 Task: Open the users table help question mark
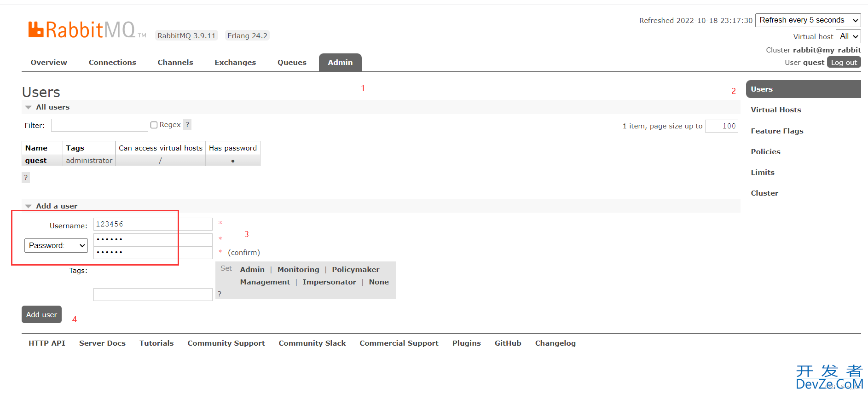point(26,178)
